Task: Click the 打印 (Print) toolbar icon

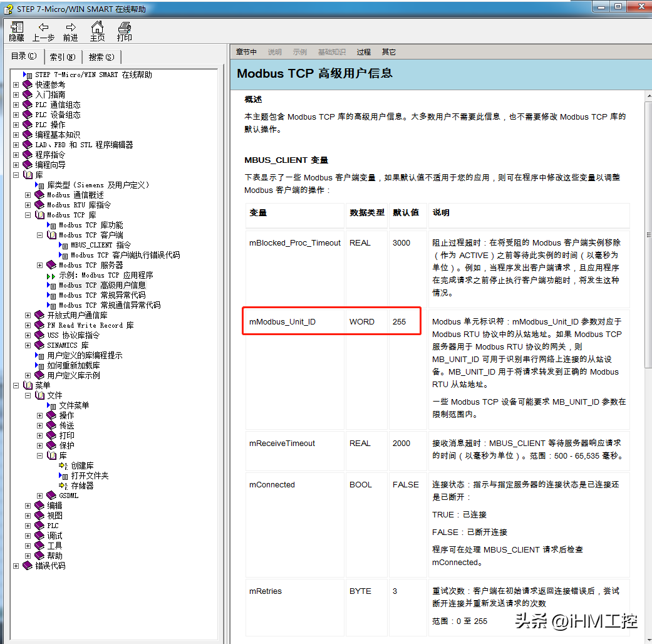Action: point(125,28)
